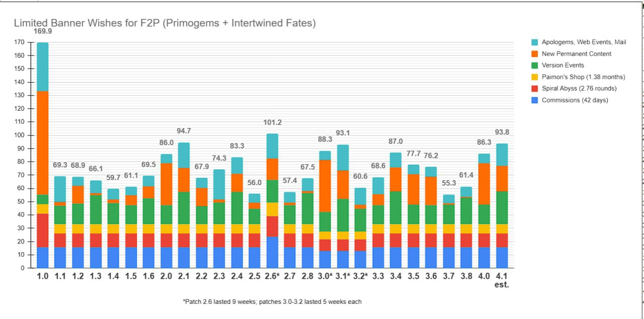
Task: Select 'Paimon's Shop (1.38 months)' legend label
Action: [583, 77]
